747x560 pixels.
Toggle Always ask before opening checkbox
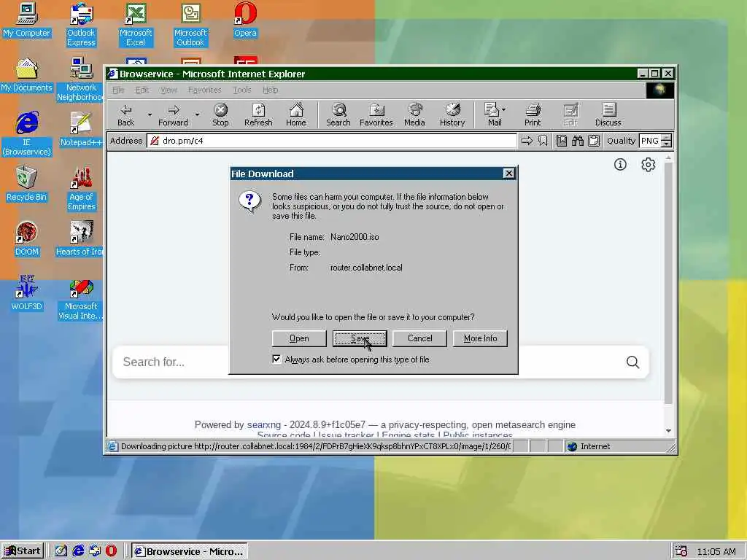click(x=276, y=359)
